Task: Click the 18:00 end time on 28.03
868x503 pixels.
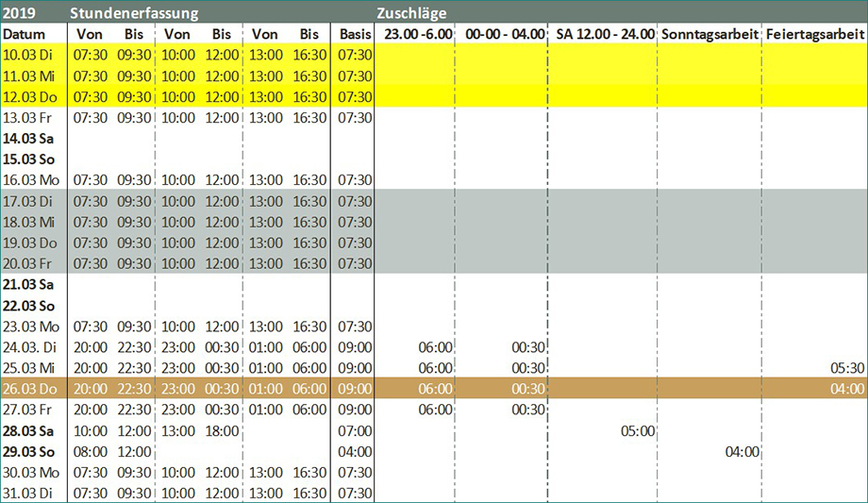Action: coord(221,430)
